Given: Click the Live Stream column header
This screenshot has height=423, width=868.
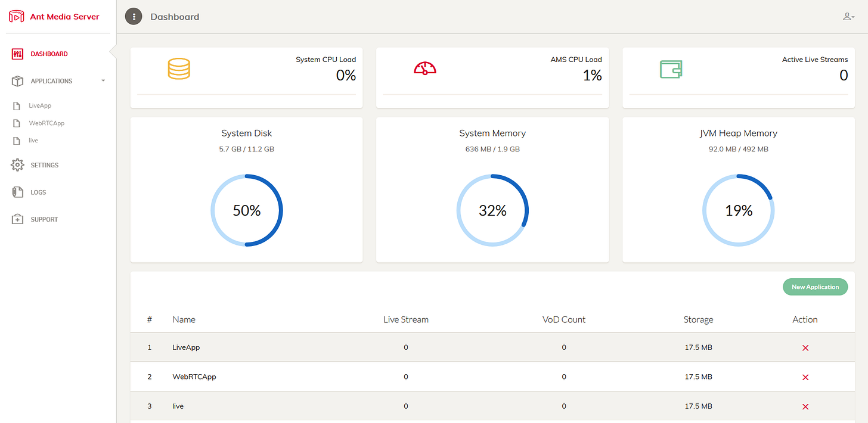Looking at the screenshot, I should [406, 319].
